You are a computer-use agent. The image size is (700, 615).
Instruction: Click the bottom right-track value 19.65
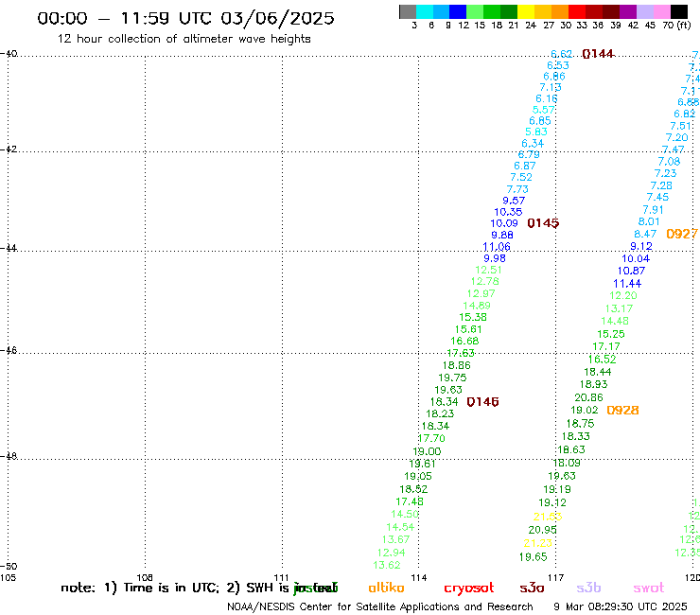[x=533, y=557]
